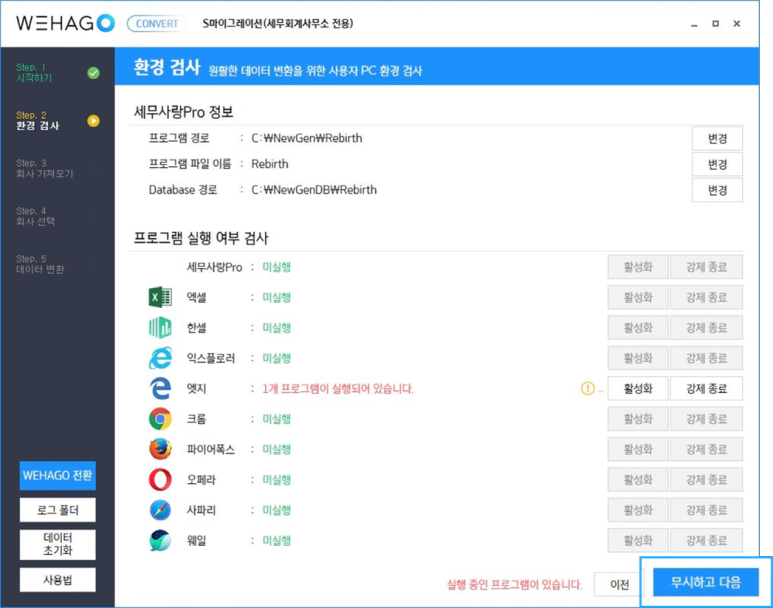Click 강제 종료 in the 웨일 row
The image size is (773, 608).
(x=706, y=540)
